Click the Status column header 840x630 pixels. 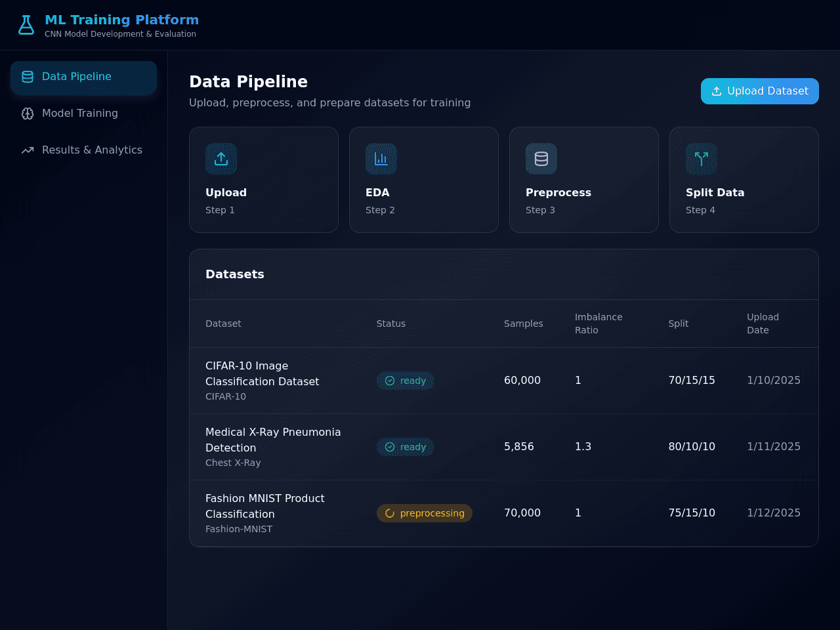391,324
